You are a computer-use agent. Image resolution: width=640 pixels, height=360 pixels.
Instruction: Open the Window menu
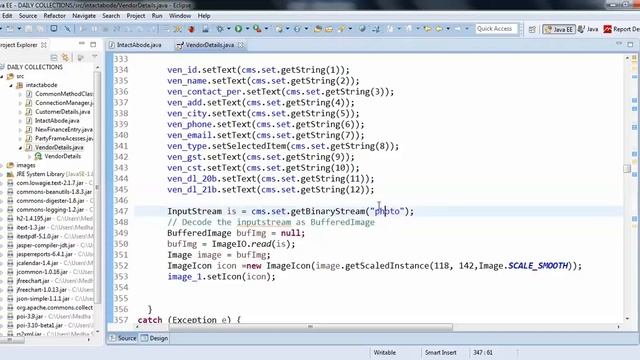click(x=180, y=16)
